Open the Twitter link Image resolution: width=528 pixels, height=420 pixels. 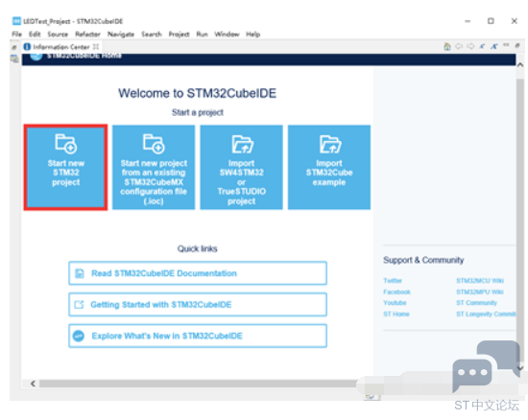click(393, 280)
